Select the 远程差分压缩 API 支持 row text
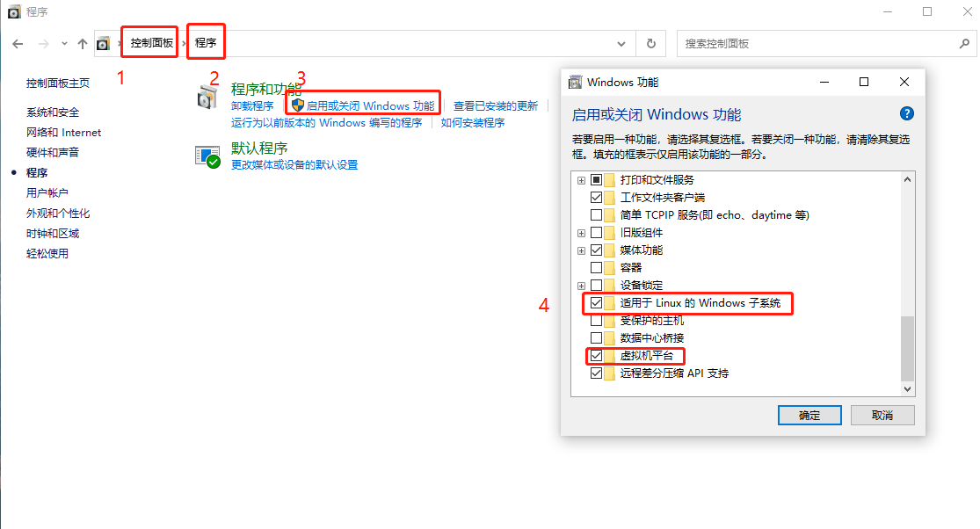Viewport: 980px width, 529px height. point(674,373)
